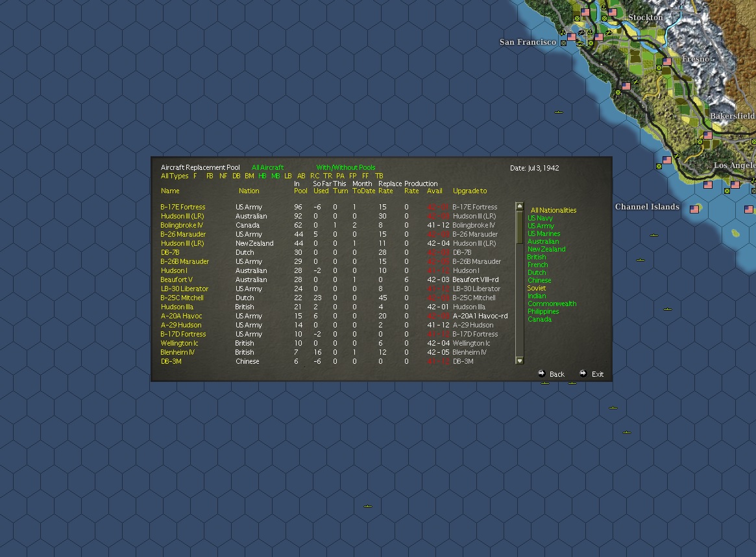The image size is (756, 557).
Task: Open B-25C Mitchell aircraft name
Action: [182, 298]
